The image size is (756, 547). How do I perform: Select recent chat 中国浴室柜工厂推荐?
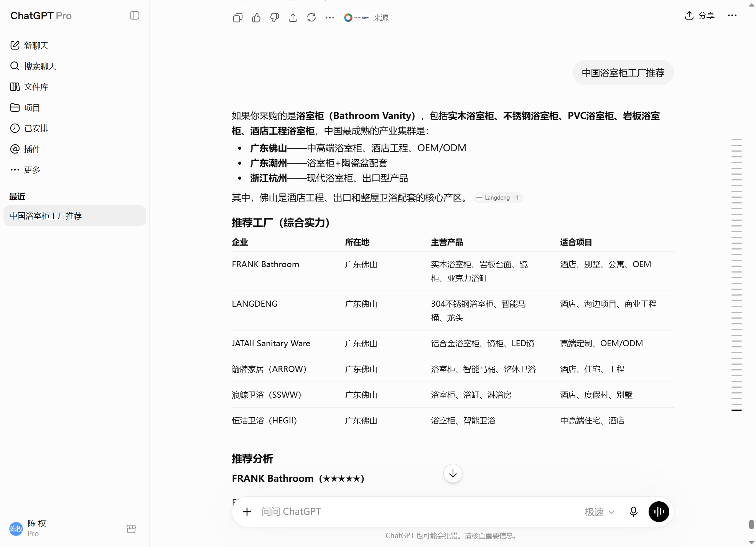[x=75, y=216]
